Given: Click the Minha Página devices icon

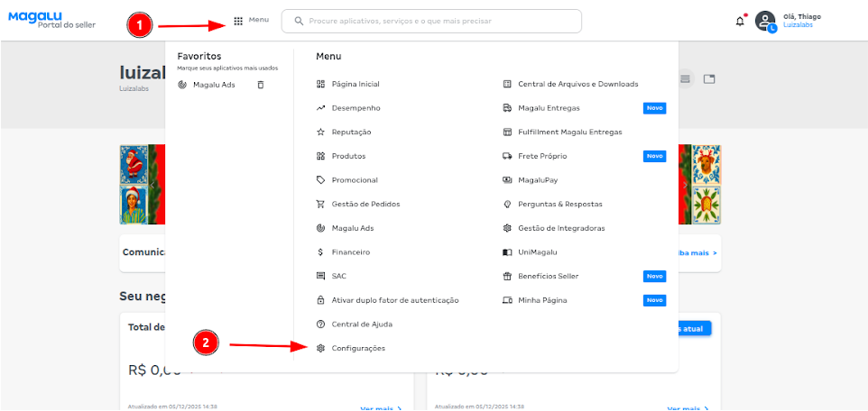Looking at the screenshot, I should 506,300.
